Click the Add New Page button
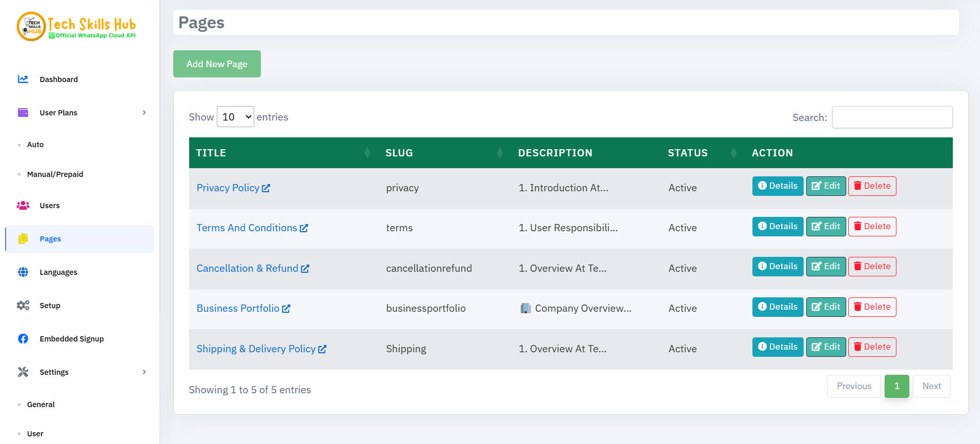980x444 pixels. point(217,64)
